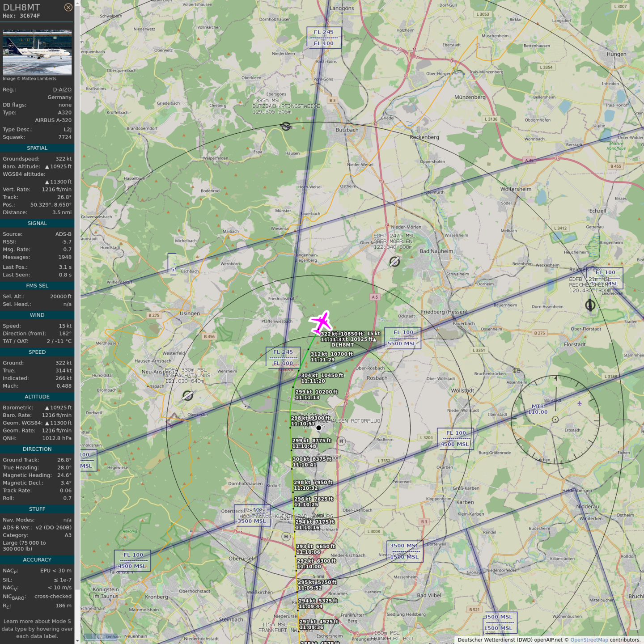Click the sidebar scroll down arrow
The width and height of the screenshot is (644, 644).
click(x=77, y=640)
